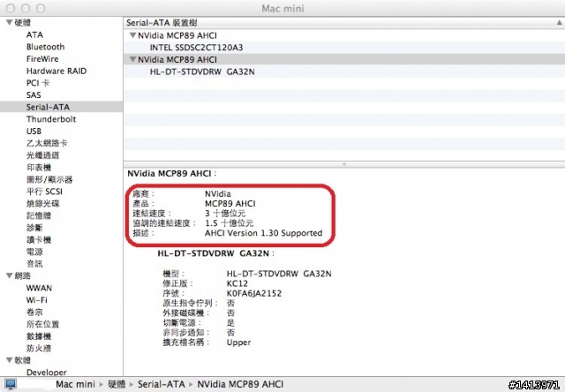The image size is (565, 392).
Task: Select 卷宗 volumes entry
Action: pyautogui.click(x=34, y=313)
